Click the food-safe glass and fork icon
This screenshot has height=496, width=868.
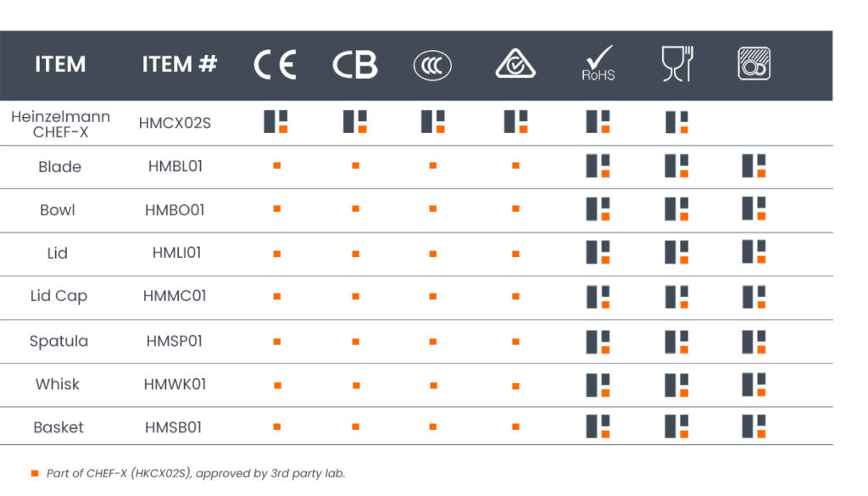coord(676,64)
